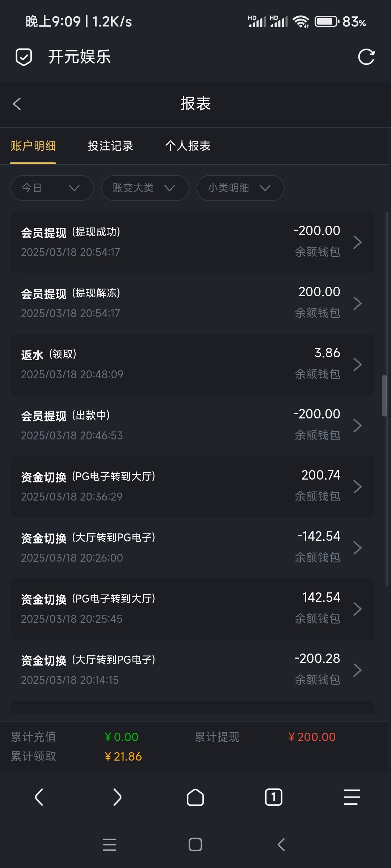The image size is (391, 868).
Task: Open the 提现成功 -200.00 record details
Action: pos(193,242)
